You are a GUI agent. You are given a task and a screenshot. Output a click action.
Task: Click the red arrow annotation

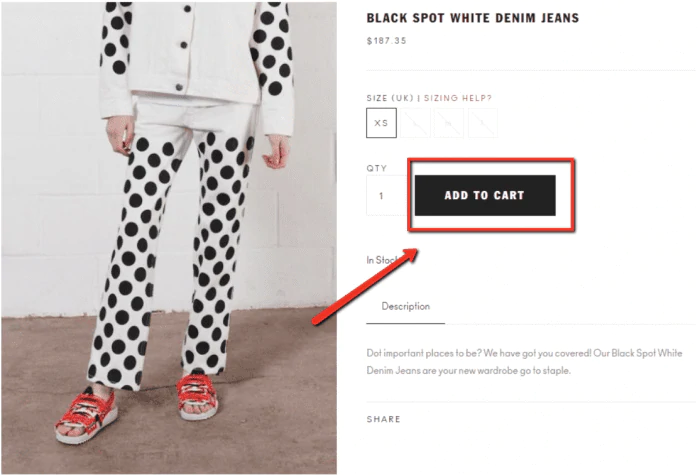pyautogui.click(x=365, y=286)
